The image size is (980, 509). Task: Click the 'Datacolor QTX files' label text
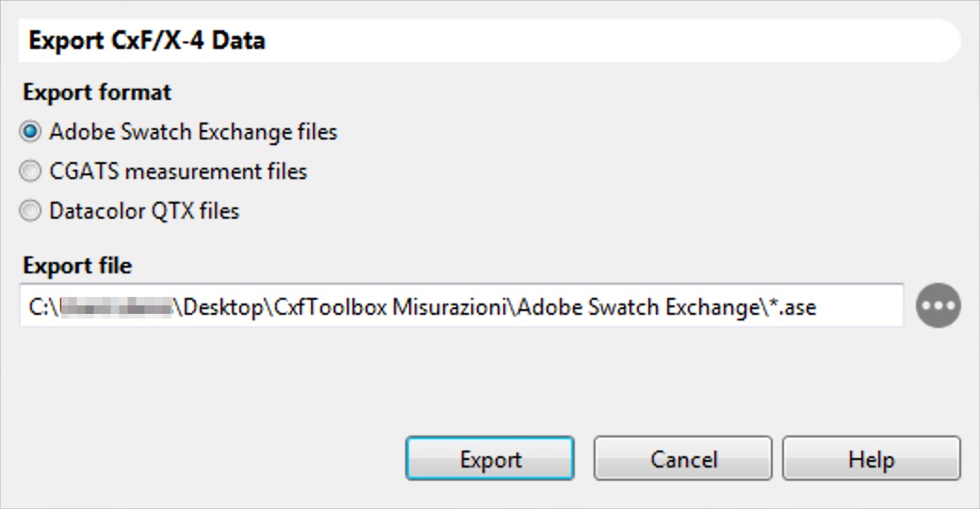pyautogui.click(x=144, y=211)
